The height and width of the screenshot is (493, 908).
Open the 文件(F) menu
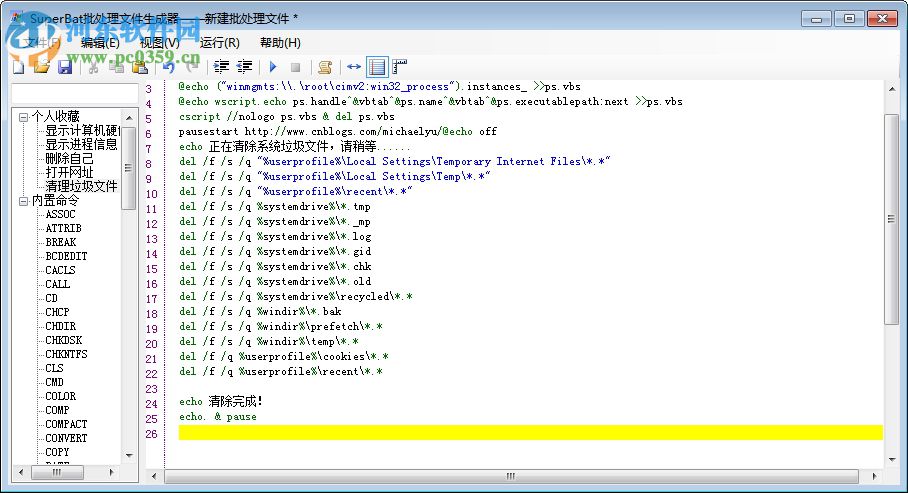(x=41, y=43)
